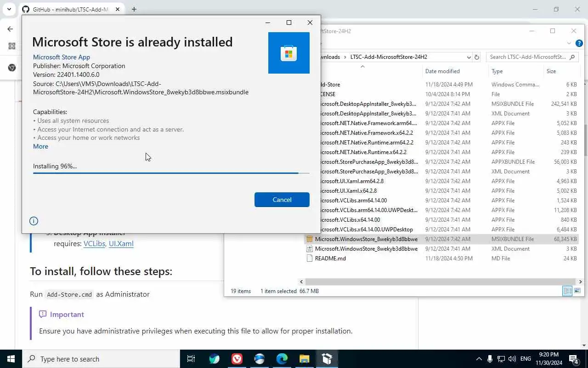Sort files by Size column
The image size is (588, 368).
561,71
